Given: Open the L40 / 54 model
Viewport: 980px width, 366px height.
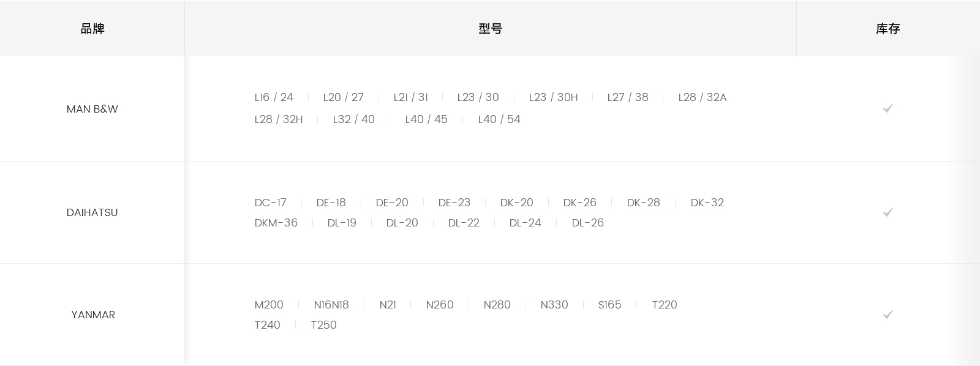Looking at the screenshot, I should [x=499, y=119].
